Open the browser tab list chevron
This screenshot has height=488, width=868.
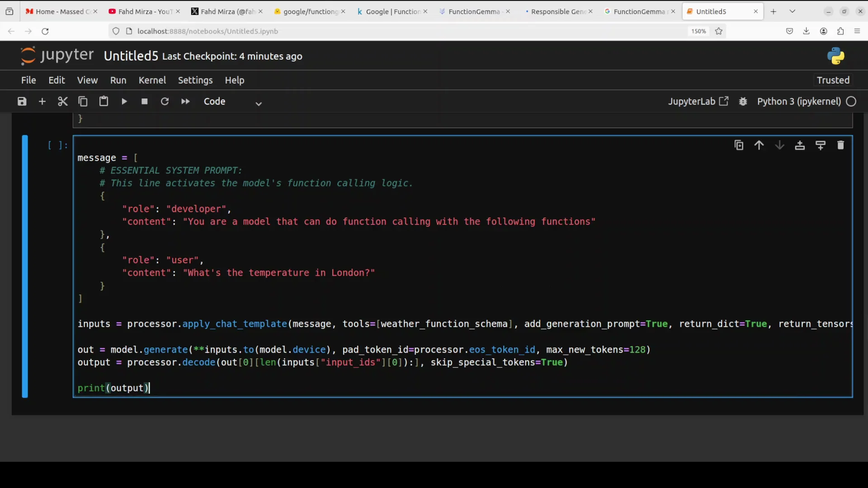793,11
